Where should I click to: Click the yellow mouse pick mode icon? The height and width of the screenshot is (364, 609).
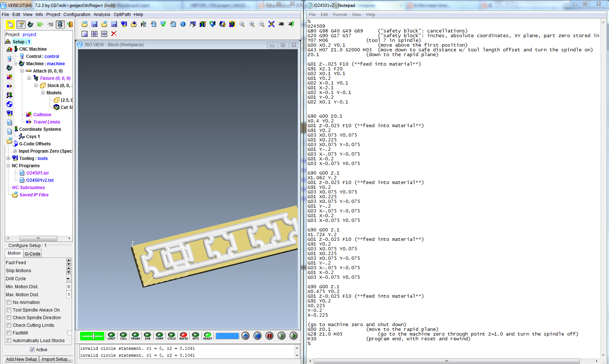click(x=10, y=24)
